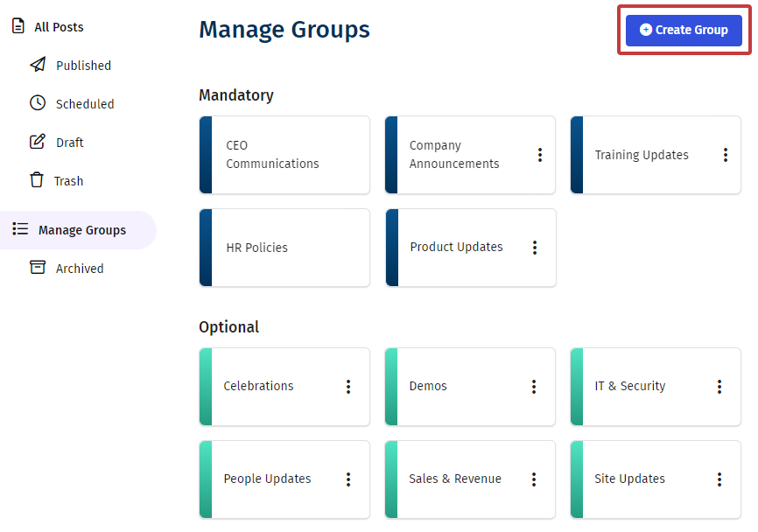Open the Celebrations more options menu
Screen dimensions: 758x532
[x=348, y=386]
